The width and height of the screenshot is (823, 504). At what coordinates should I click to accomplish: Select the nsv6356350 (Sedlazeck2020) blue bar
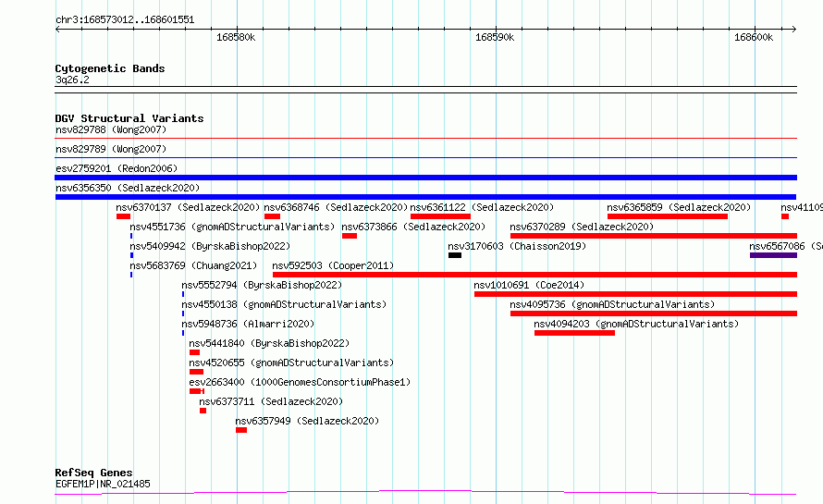click(x=425, y=197)
